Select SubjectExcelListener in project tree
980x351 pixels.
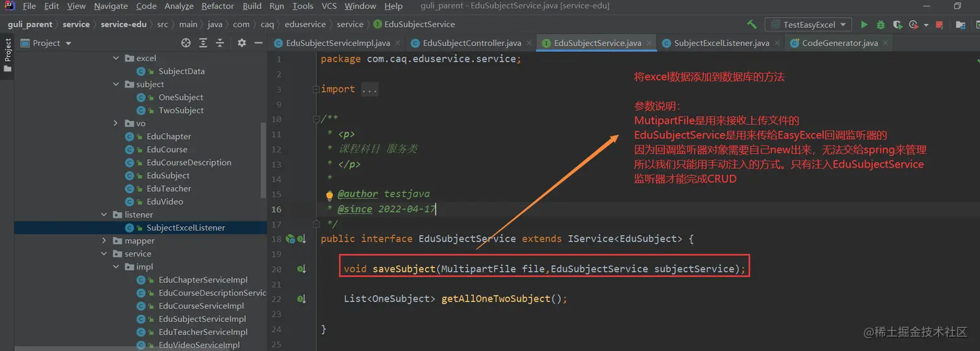coord(186,228)
